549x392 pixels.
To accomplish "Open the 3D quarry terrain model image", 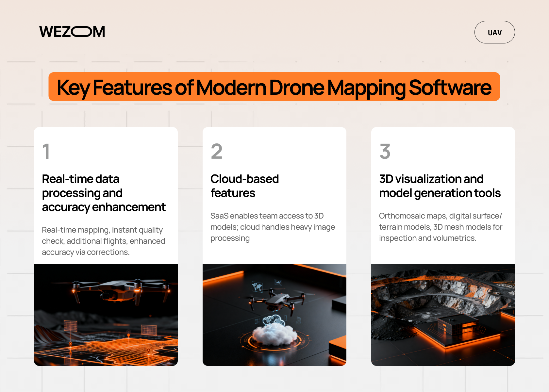I will coord(443,315).
